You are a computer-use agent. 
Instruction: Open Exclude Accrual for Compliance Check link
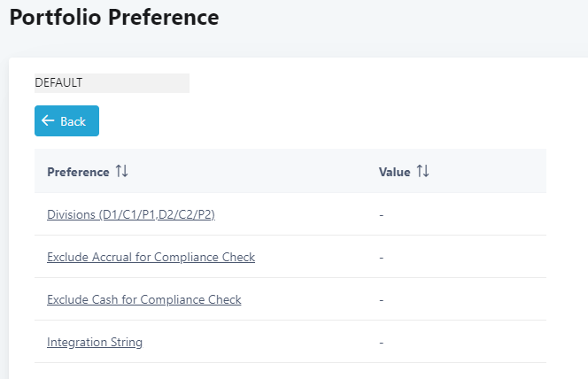click(x=151, y=257)
